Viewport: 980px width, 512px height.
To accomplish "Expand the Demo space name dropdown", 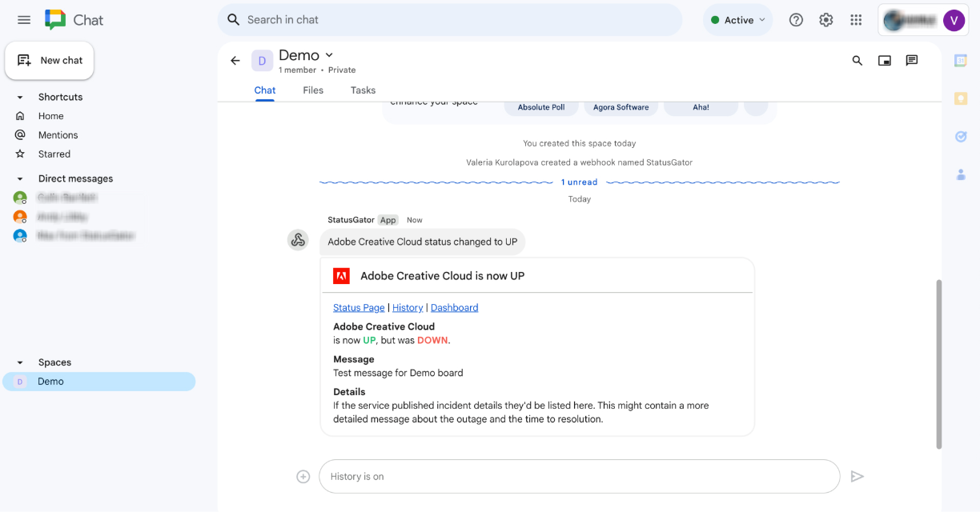I will [x=329, y=55].
